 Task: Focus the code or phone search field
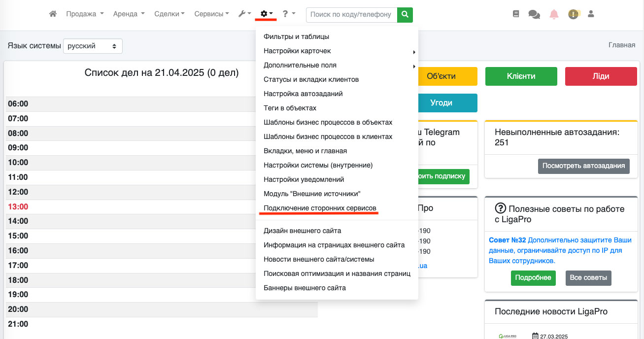[x=351, y=15]
